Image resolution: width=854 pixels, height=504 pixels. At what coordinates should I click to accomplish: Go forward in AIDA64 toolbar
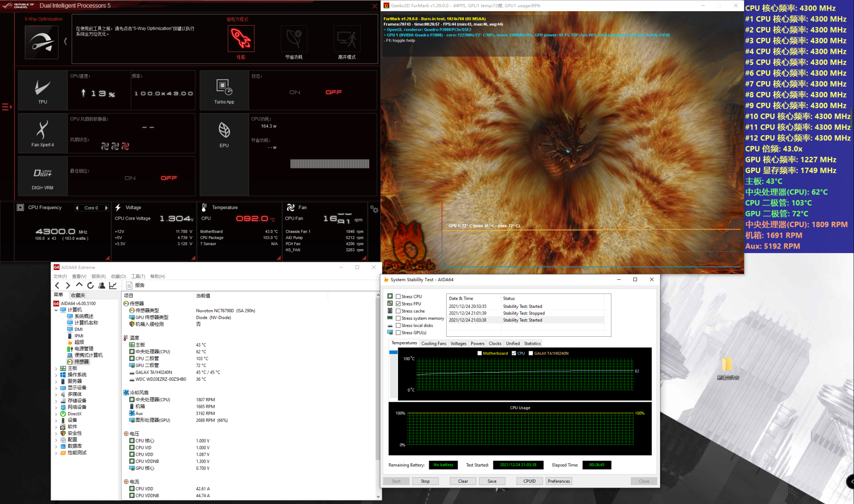click(68, 286)
